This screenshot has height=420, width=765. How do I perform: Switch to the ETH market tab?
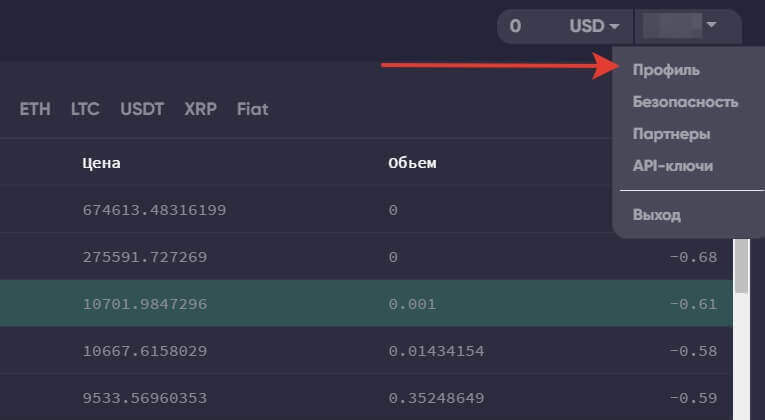[x=35, y=109]
